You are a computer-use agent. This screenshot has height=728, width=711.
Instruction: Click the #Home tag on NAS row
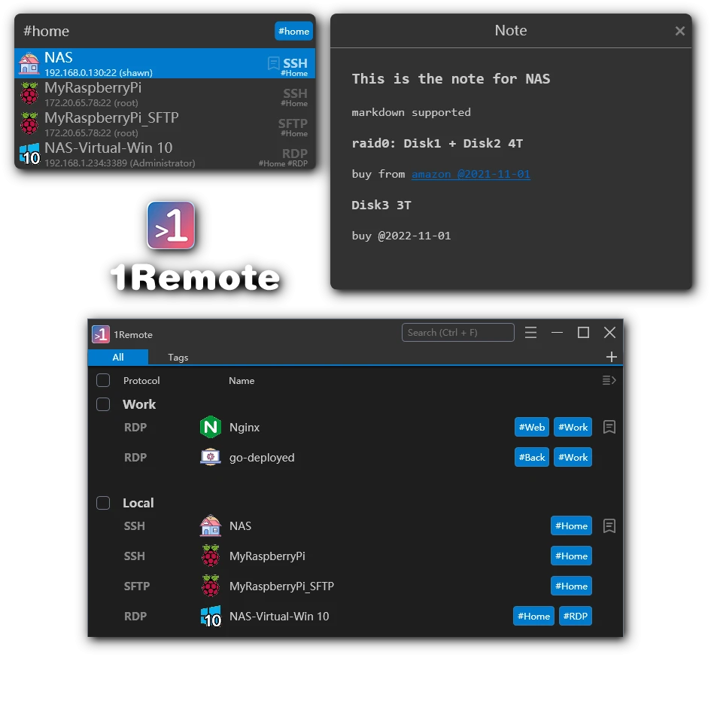571,525
